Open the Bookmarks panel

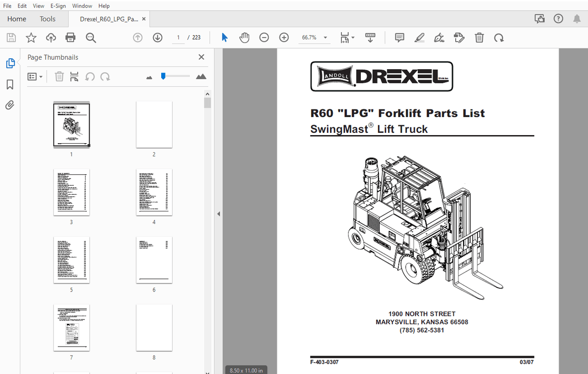(10, 84)
